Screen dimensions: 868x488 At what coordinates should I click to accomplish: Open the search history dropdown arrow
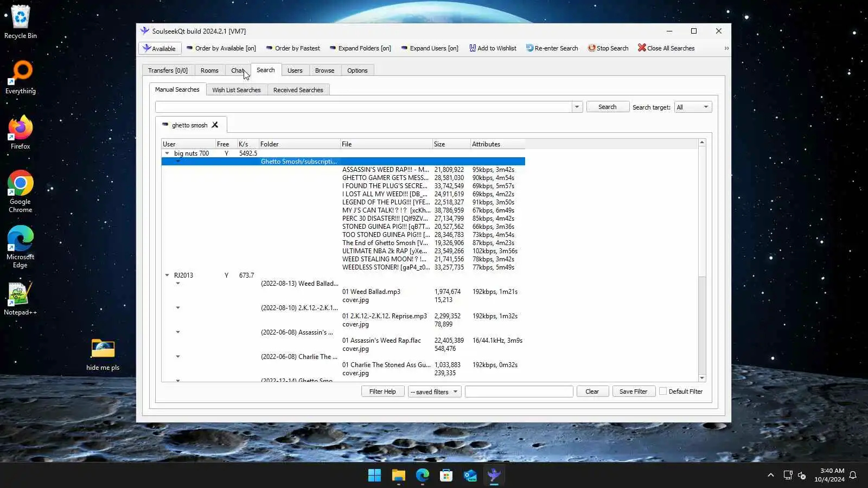click(x=577, y=107)
